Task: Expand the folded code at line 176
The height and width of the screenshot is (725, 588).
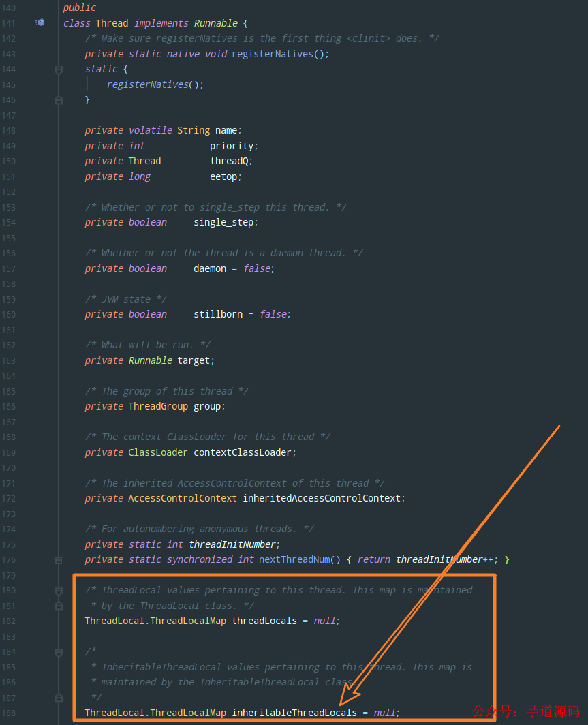Action: 58,559
